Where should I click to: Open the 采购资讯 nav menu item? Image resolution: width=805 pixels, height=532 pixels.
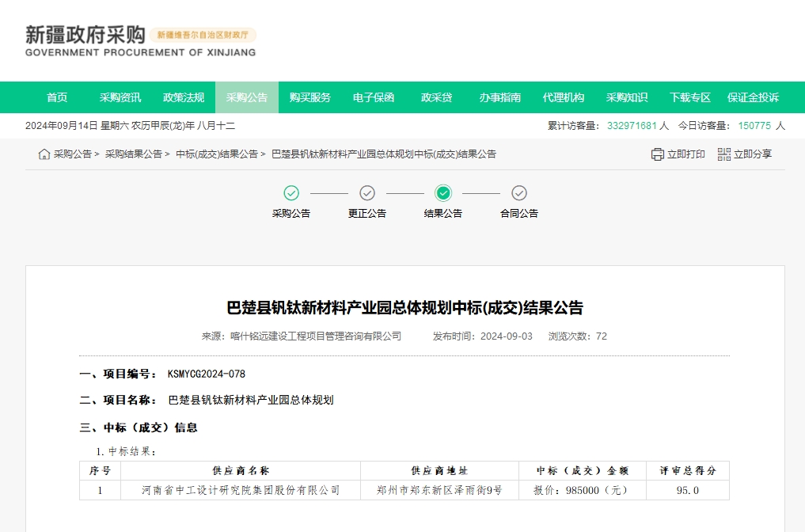(x=120, y=97)
